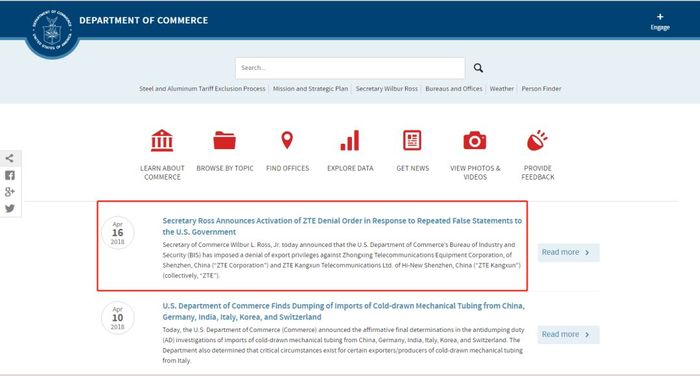700x376 pixels.
Task: Share the page on Facebook
Action: coord(10,175)
